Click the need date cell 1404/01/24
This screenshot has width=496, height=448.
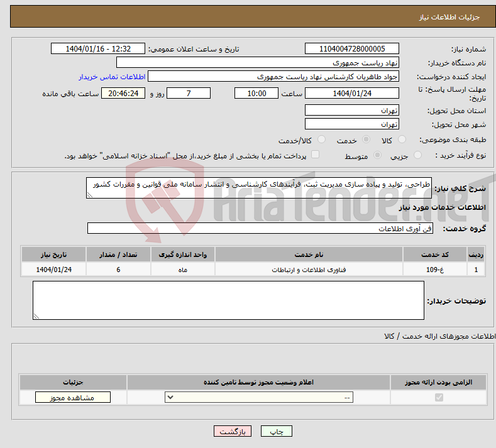coord(54,270)
